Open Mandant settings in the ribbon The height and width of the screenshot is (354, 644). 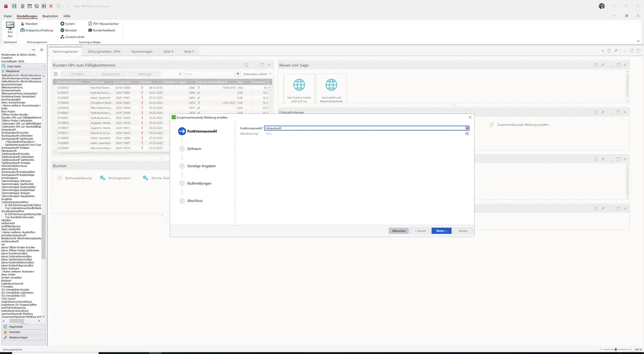(29, 24)
